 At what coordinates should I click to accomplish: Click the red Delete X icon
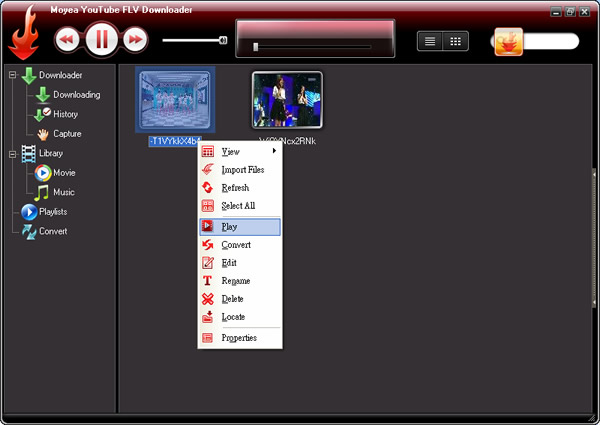click(208, 298)
